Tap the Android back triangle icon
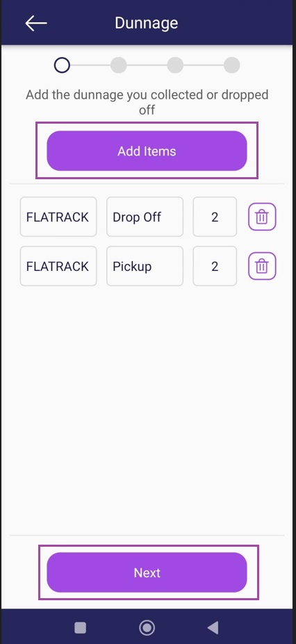The image size is (296, 644). [213, 627]
